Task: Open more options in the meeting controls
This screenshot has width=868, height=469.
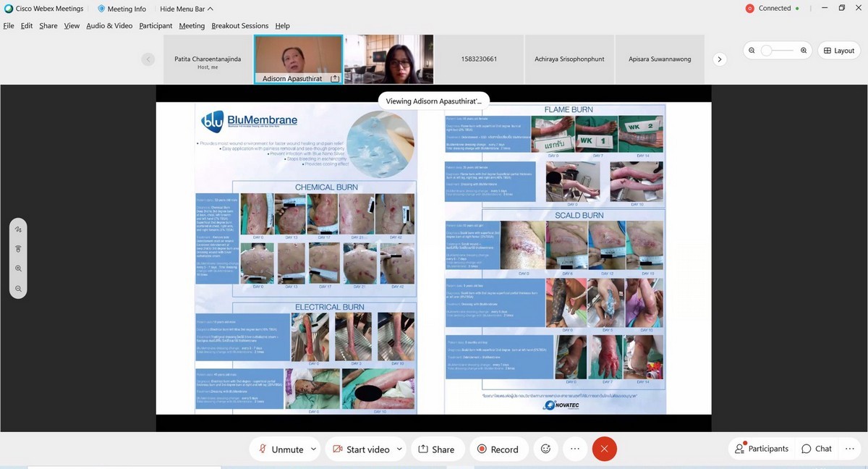Action: 575,449
